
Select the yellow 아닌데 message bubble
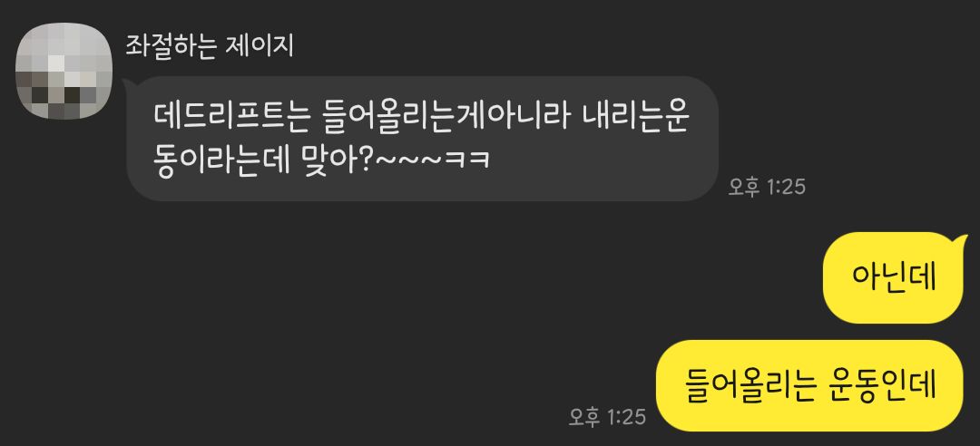[895, 278]
